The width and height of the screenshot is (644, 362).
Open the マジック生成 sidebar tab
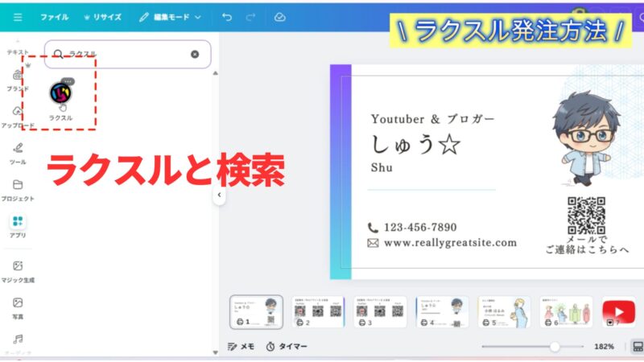pos(18,271)
